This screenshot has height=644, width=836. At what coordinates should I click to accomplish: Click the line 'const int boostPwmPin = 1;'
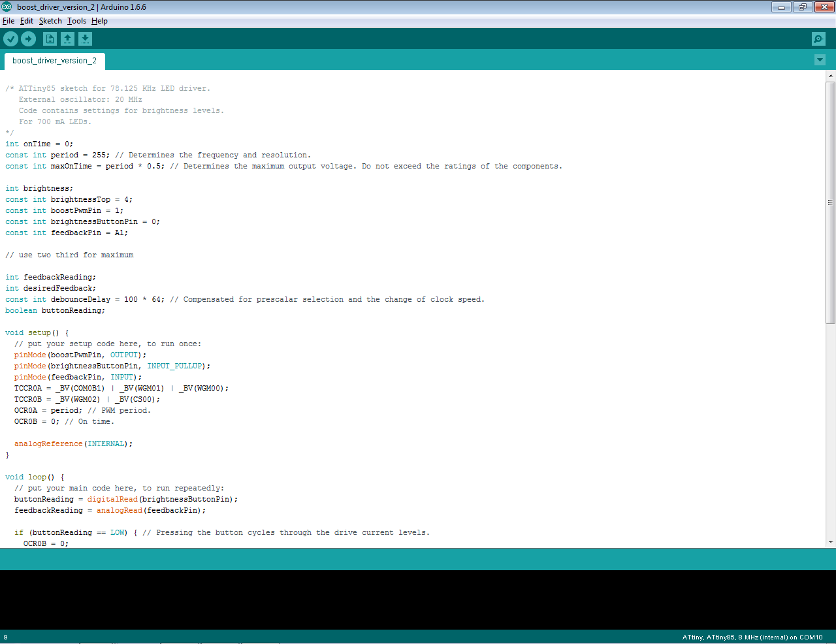coord(65,211)
